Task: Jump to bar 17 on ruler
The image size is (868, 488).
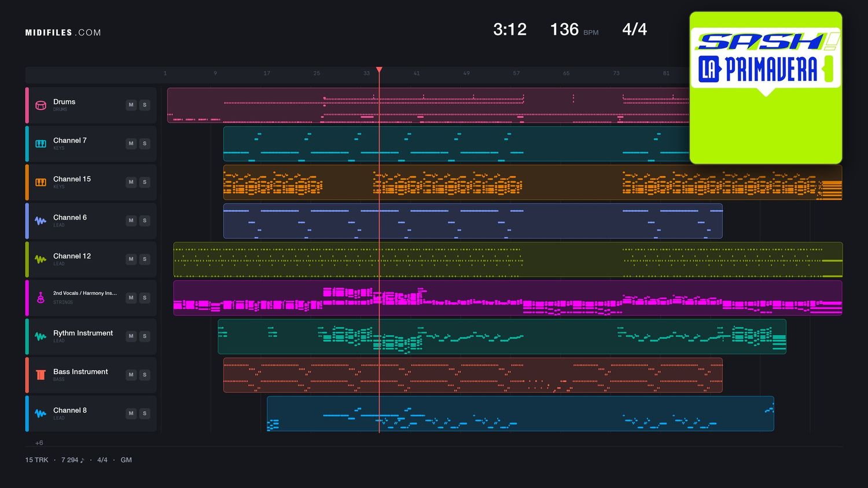Action: [267, 73]
